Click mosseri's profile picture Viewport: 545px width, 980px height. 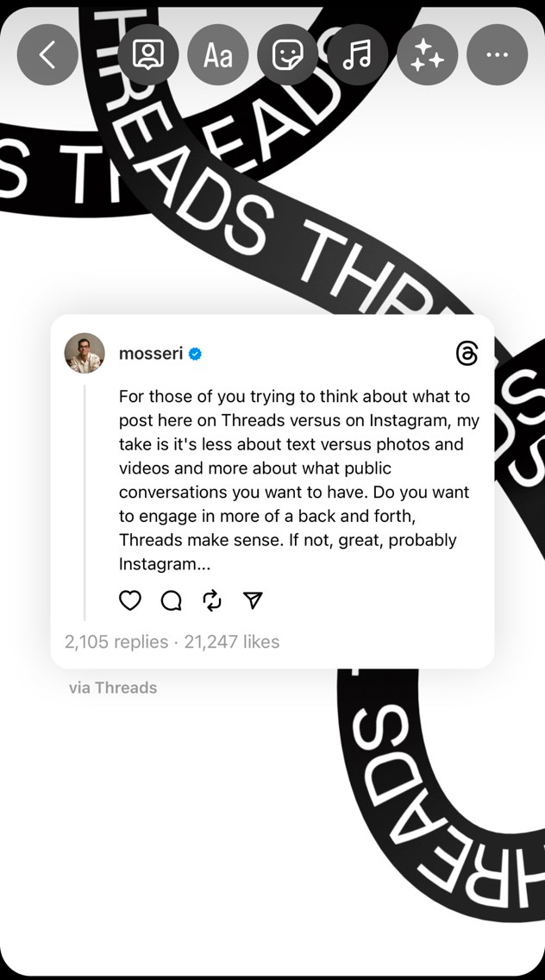[x=85, y=353]
